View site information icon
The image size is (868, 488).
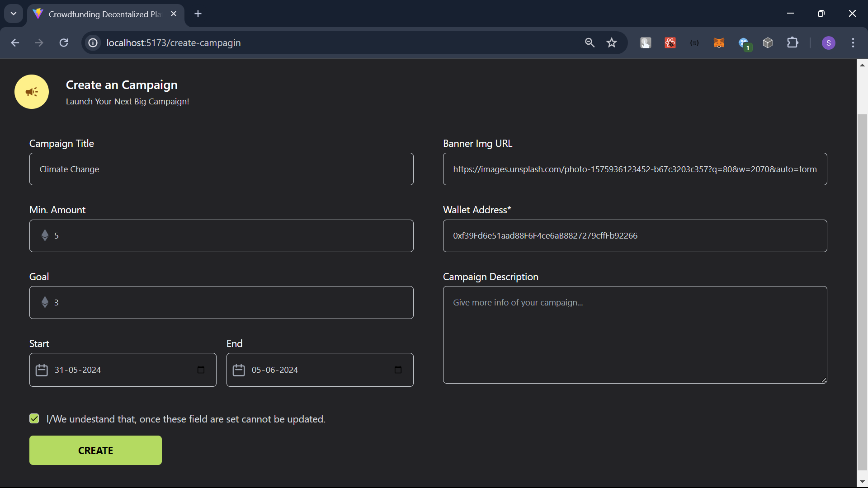point(93,42)
